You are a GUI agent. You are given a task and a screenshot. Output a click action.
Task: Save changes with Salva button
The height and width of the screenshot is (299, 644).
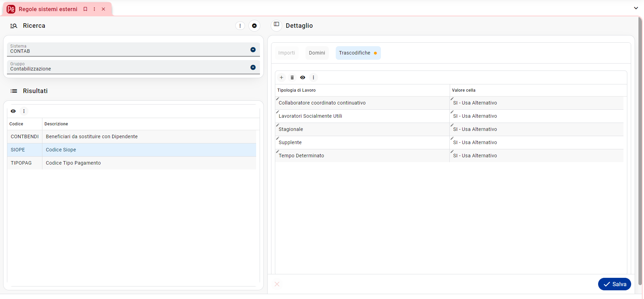[614, 284]
